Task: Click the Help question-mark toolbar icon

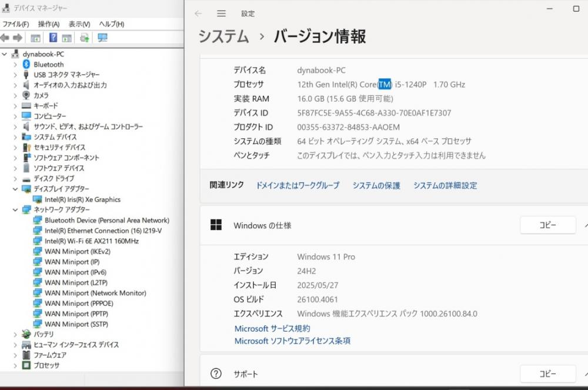Action: (x=54, y=38)
